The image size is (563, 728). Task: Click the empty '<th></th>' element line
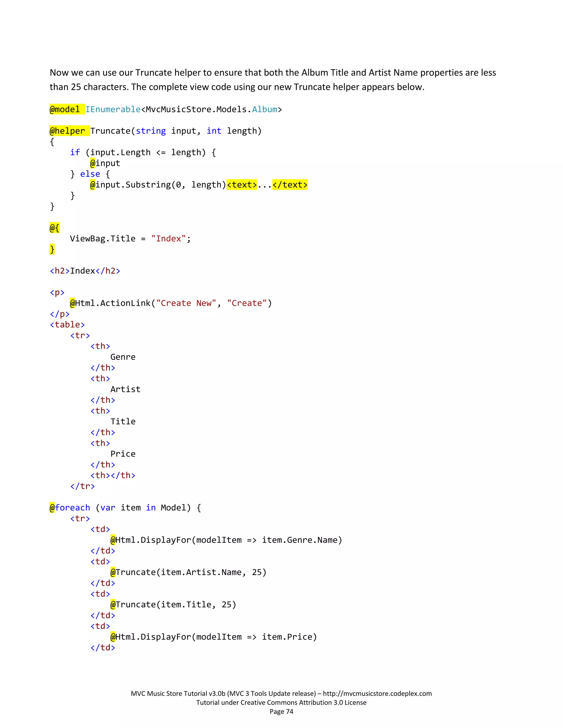113,475
